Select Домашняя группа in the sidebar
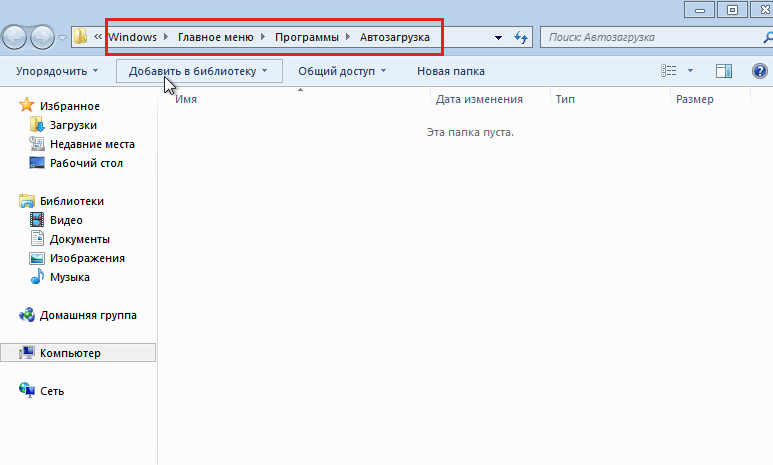Screen dimensions: 773x465 pos(88,316)
